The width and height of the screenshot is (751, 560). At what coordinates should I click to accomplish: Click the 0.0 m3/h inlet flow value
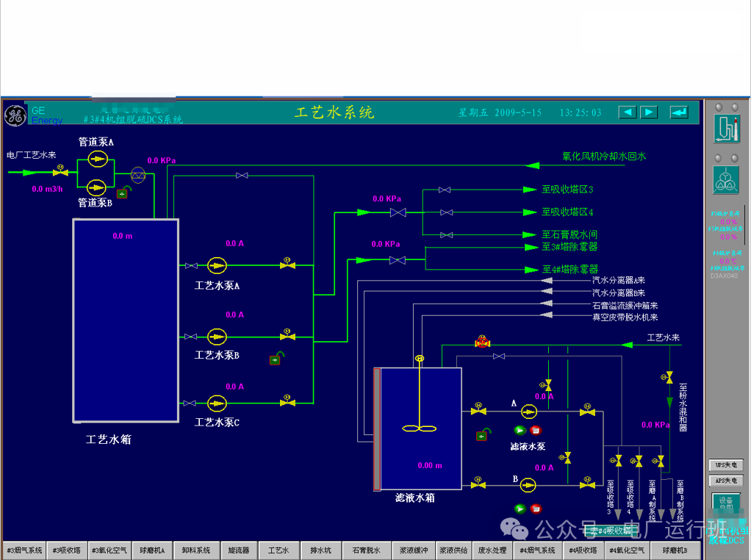click(47, 189)
